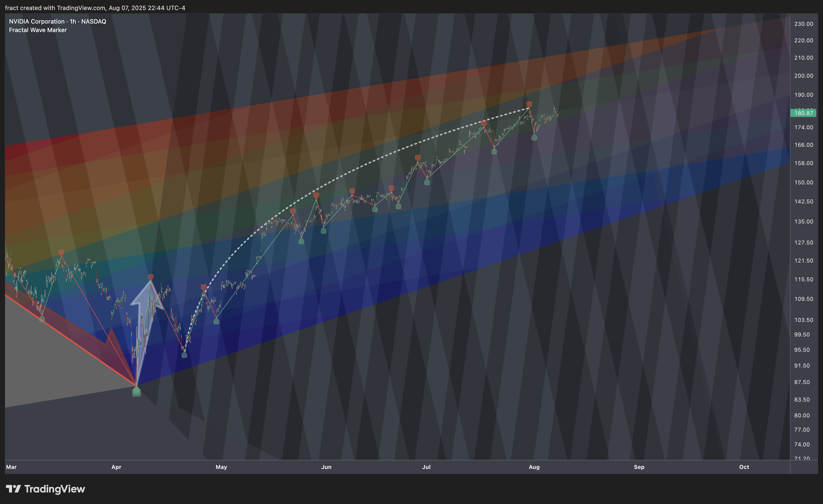The height and width of the screenshot is (504, 823).
Task: Click the Oct label on time axis
Action: (x=744, y=467)
